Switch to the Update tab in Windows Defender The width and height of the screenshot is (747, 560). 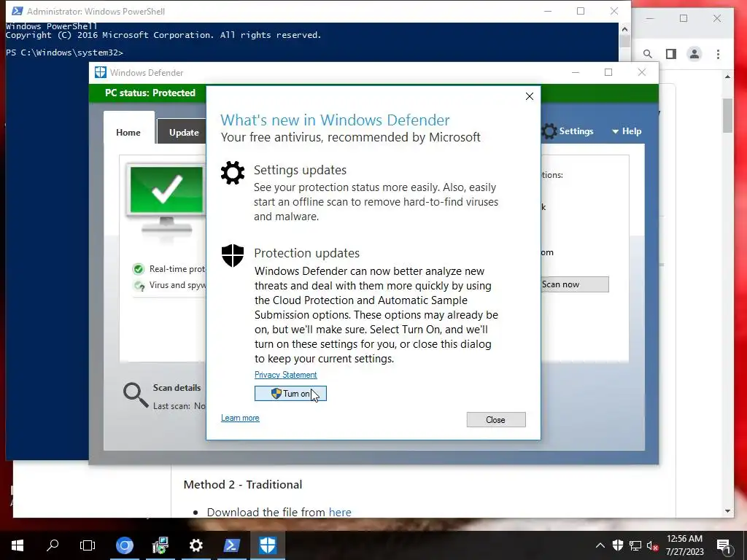point(183,133)
